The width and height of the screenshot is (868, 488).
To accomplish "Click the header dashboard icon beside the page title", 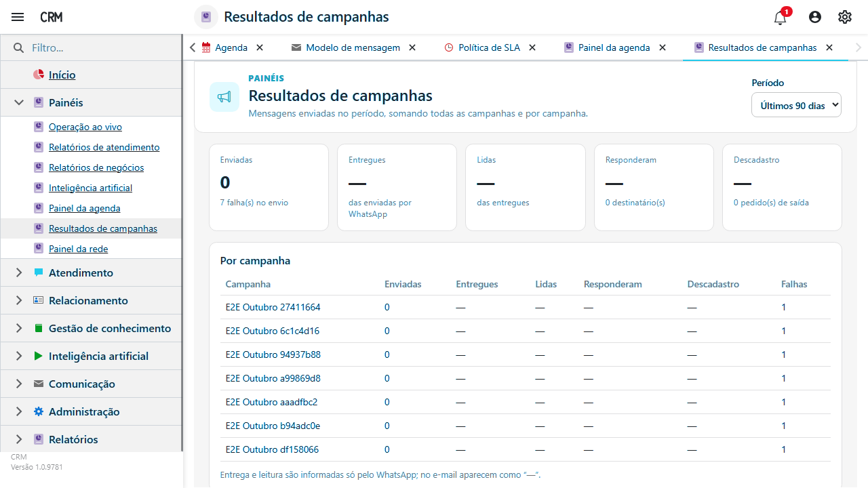I will pyautogui.click(x=206, y=17).
